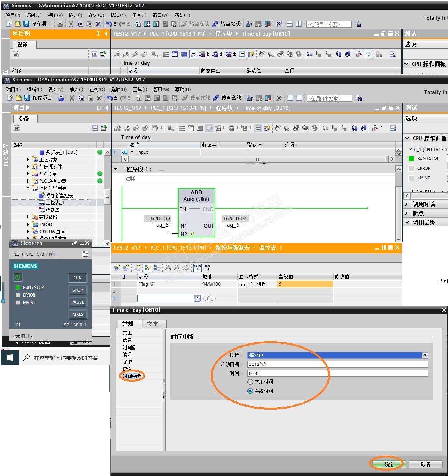Select 保护 in dialog navigation list
This screenshot has width=448, height=476.
127,362
